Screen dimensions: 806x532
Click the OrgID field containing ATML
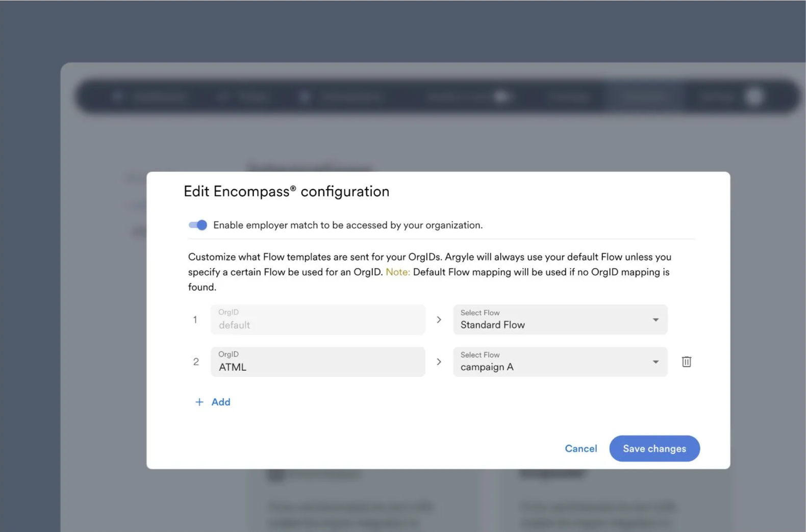(x=318, y=362)
